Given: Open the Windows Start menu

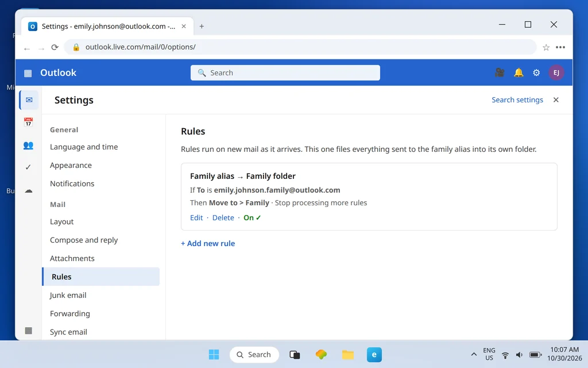Looking at the screenshot, I should [214, 354].
